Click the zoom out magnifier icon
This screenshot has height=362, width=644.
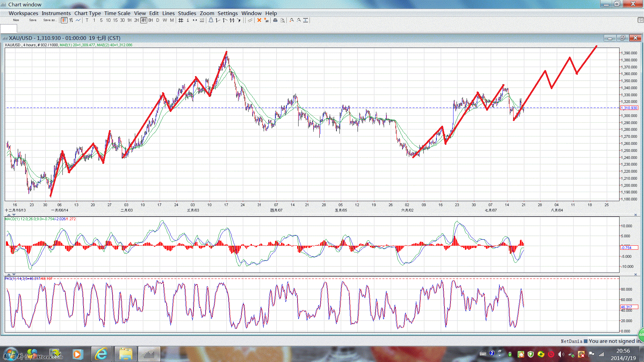pos(299,20)
